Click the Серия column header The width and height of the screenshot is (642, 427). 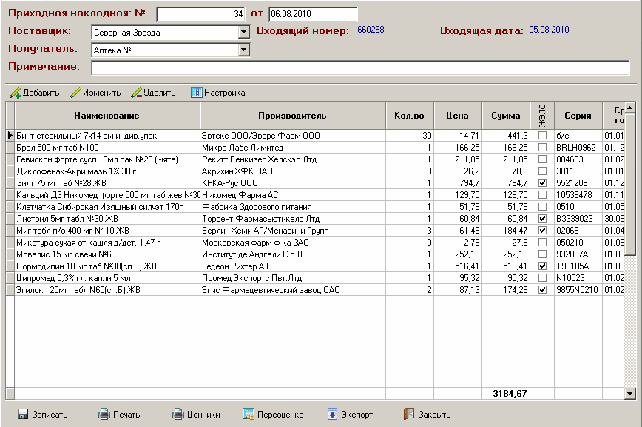[578, 116]
